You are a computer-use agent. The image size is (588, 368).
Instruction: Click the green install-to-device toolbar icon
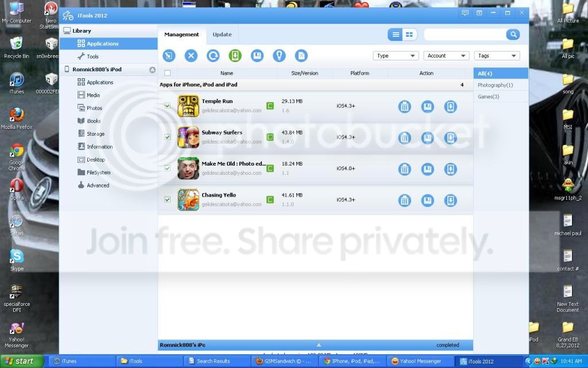pyautogui.click(x=235, y=56)
